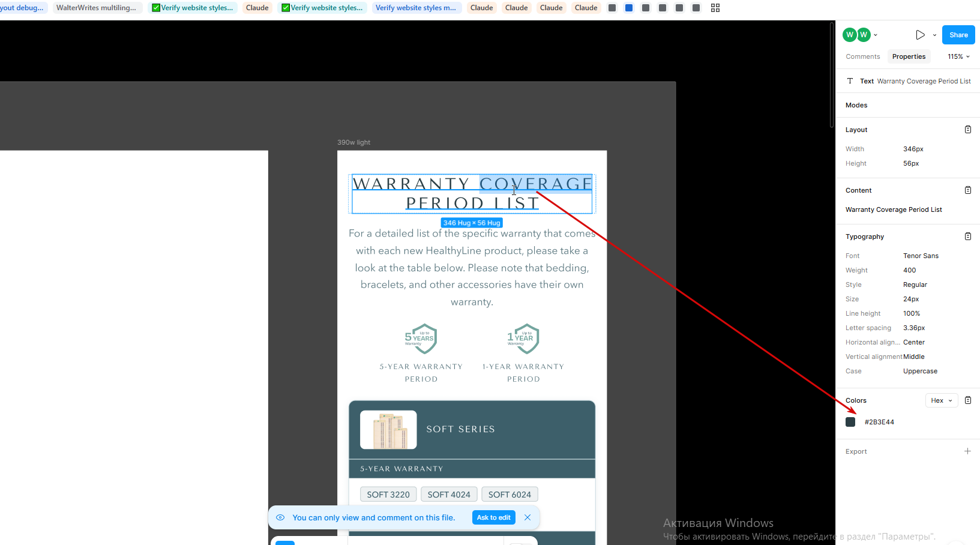Click the Modes section heading
The image size is (980, 545).
coord(856,105)
